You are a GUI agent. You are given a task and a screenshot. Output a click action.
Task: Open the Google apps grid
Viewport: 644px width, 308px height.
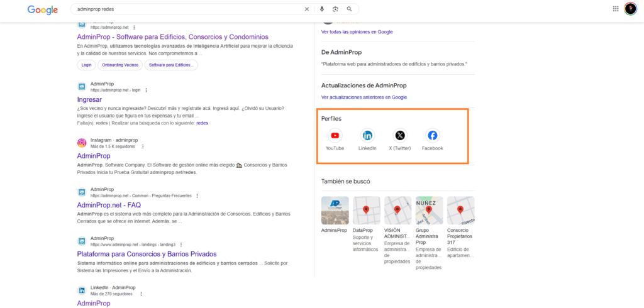pyautogui.click(x=616, y=9)
